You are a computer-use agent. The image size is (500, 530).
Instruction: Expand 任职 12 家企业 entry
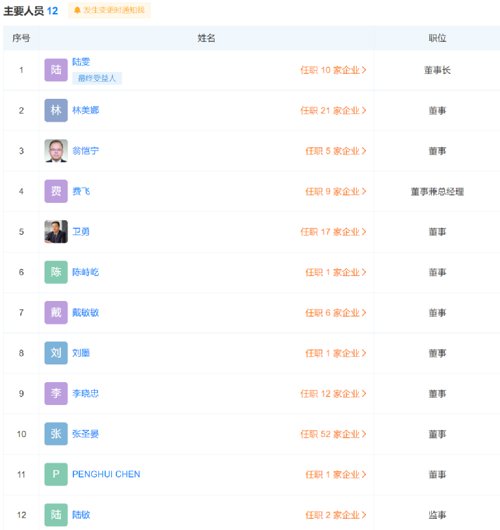click(333, 394)
